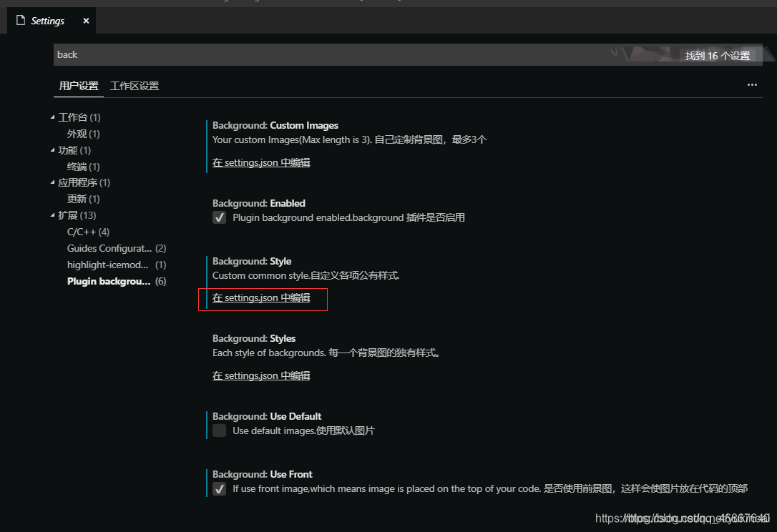Select Guides Configurat... (2) entry

coord(117,248)
